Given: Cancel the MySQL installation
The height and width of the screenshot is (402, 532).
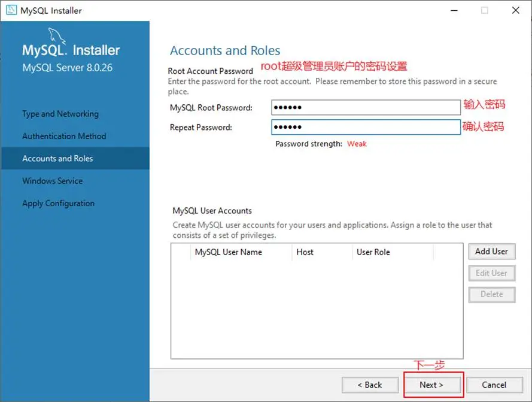Looking at the screenshot, I should click(494, 385).
